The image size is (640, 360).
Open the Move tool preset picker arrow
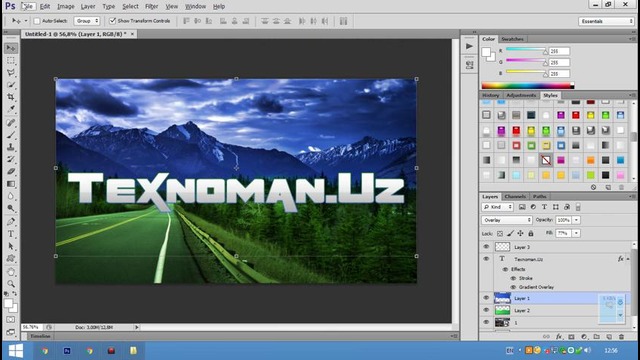[x=26, y=21]
